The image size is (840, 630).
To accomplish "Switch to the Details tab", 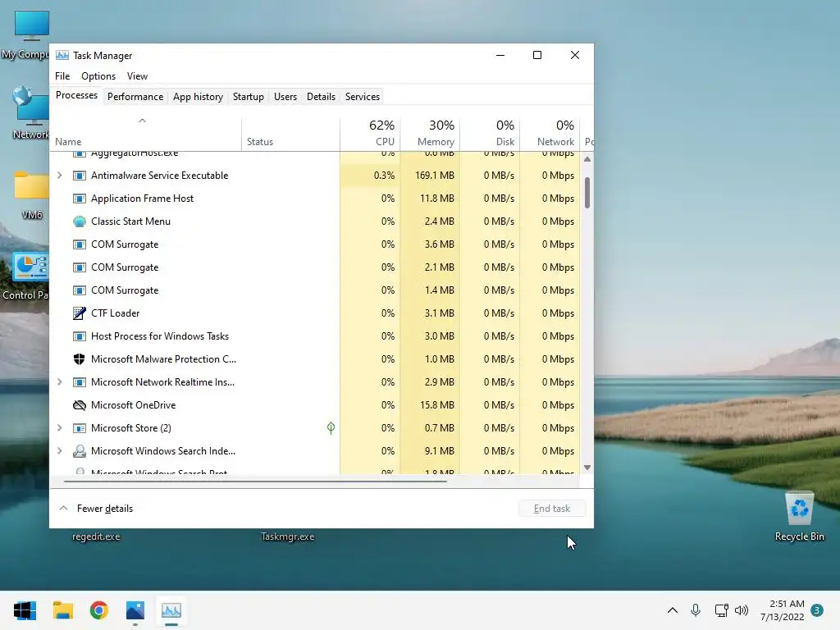I will coord(321,97).
